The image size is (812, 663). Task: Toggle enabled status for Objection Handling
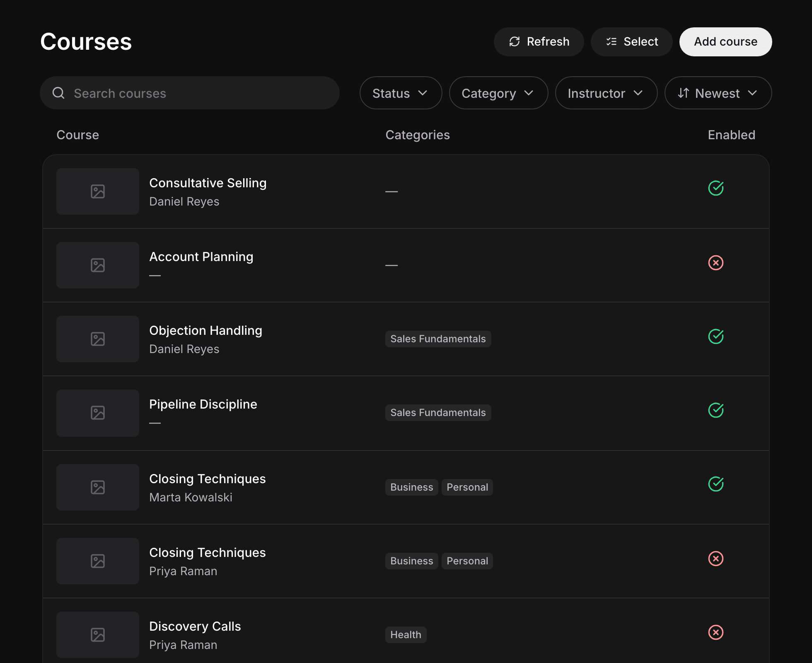pyautogui.click(x=716, y=336)
